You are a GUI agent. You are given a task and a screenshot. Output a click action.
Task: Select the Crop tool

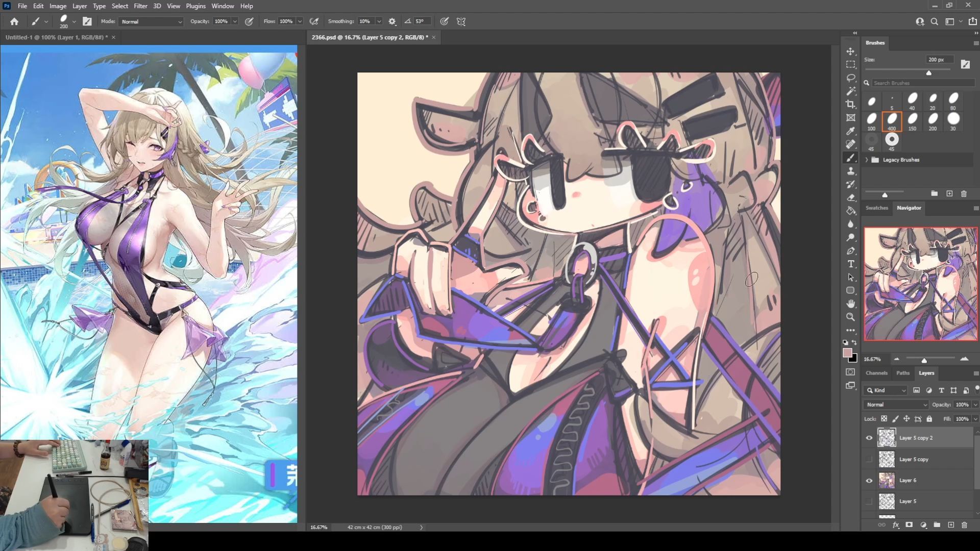click(850, 105)
